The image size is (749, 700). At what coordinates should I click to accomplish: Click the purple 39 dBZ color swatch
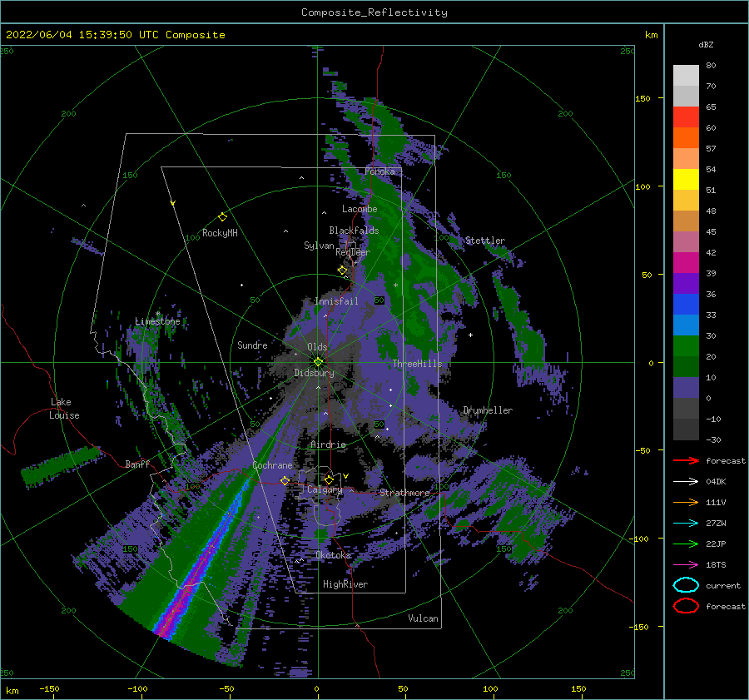686,284
